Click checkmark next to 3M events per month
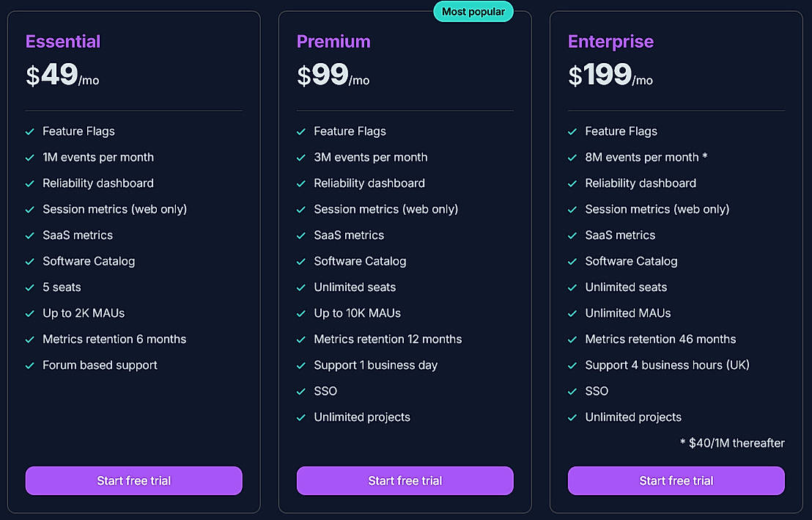Screen dimensions: 812x520 click(301, 158)
